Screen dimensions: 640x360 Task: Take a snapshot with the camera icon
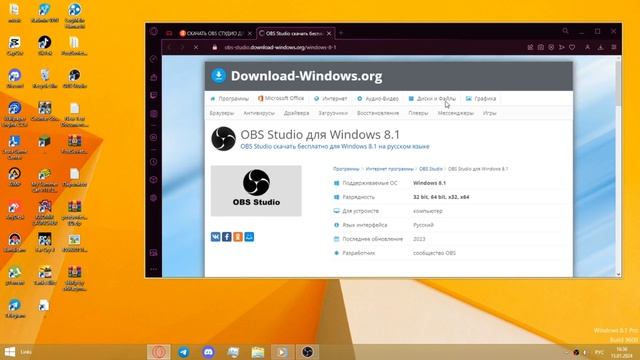pos(540,47)
